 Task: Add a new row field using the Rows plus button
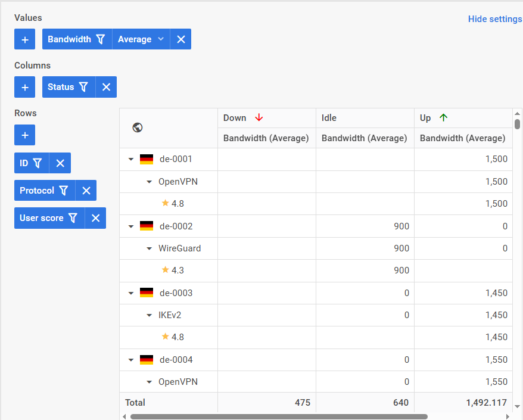pyautogui.click(x=24, y=135)
